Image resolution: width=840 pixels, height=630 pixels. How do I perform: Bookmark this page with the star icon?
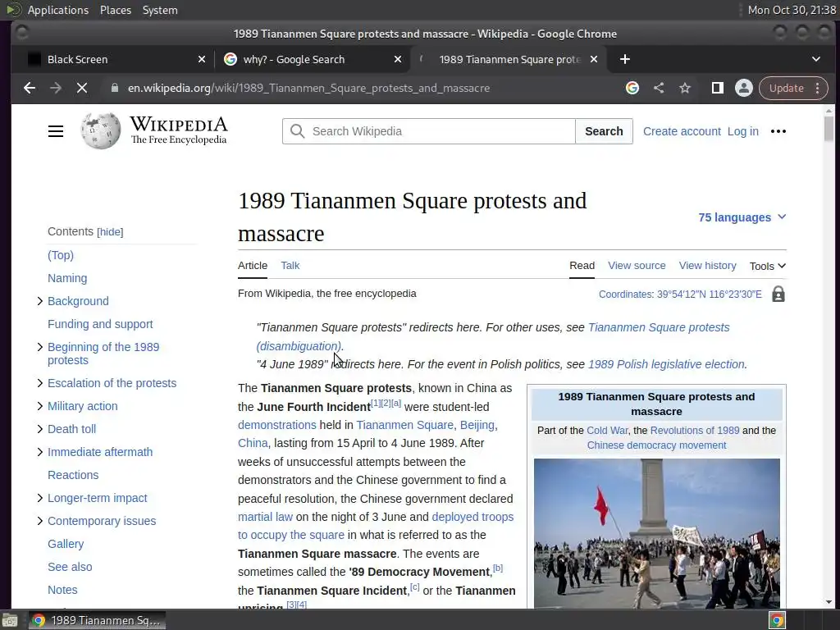(685, 89)
